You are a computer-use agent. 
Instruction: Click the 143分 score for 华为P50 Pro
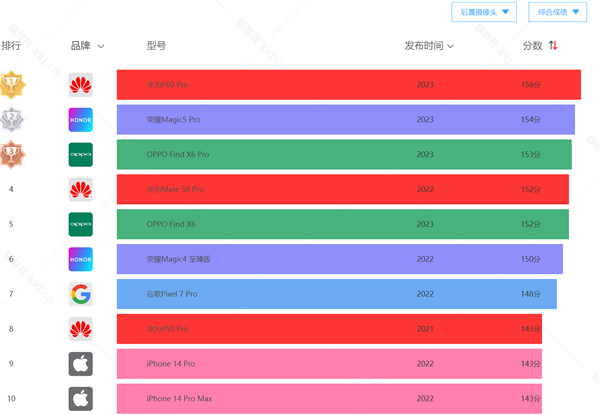pyautogui.click(x=530, y=329)
